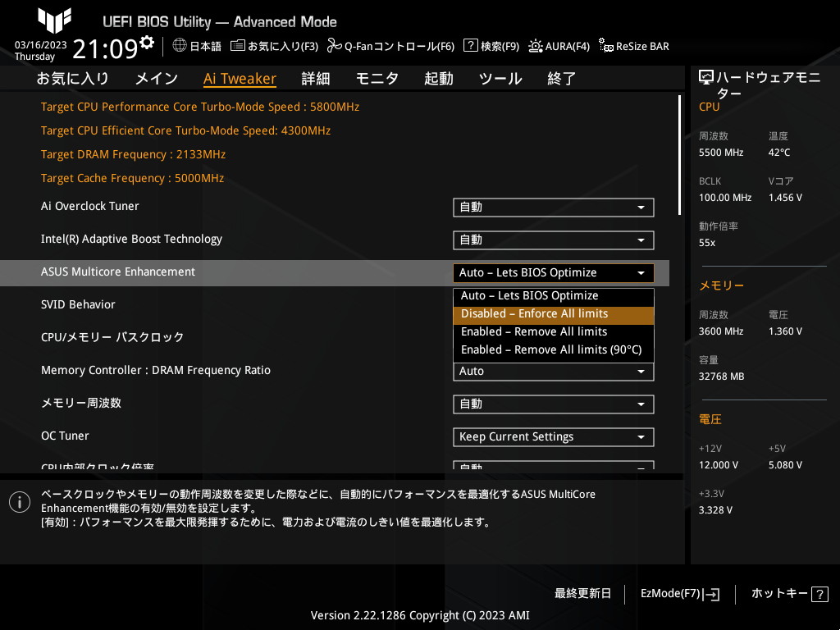The height and width of the screenshot is (630, 840).
Task: Click 検索(F9) label
Action: click(500, 47)
